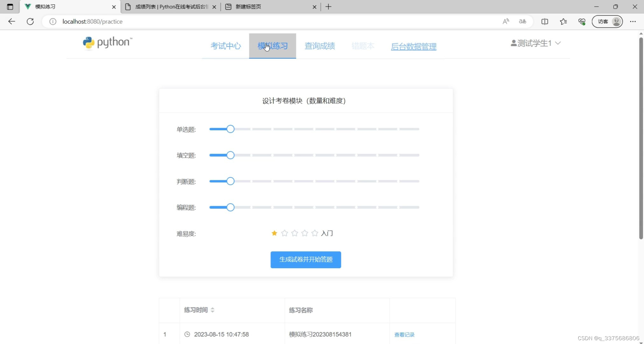Open the favorites star icon
The image size is (644, 344).
click(x=563, y=21)
